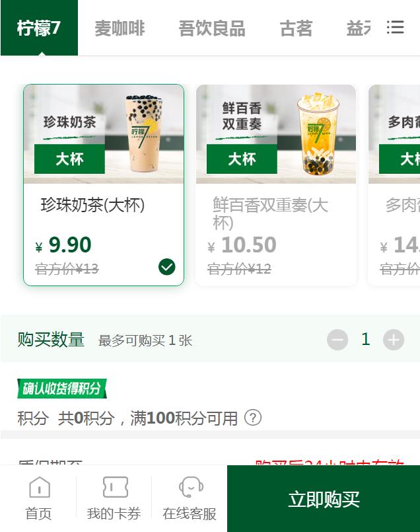Contact 在线客服 headset icon

[x=191, y=487]
